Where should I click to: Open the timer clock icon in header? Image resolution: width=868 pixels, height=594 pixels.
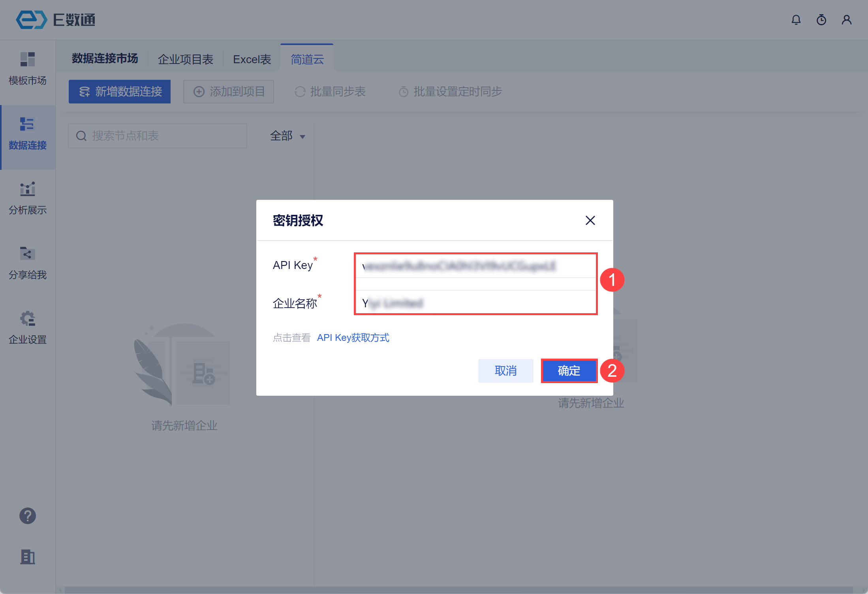(x=821, y=20)
